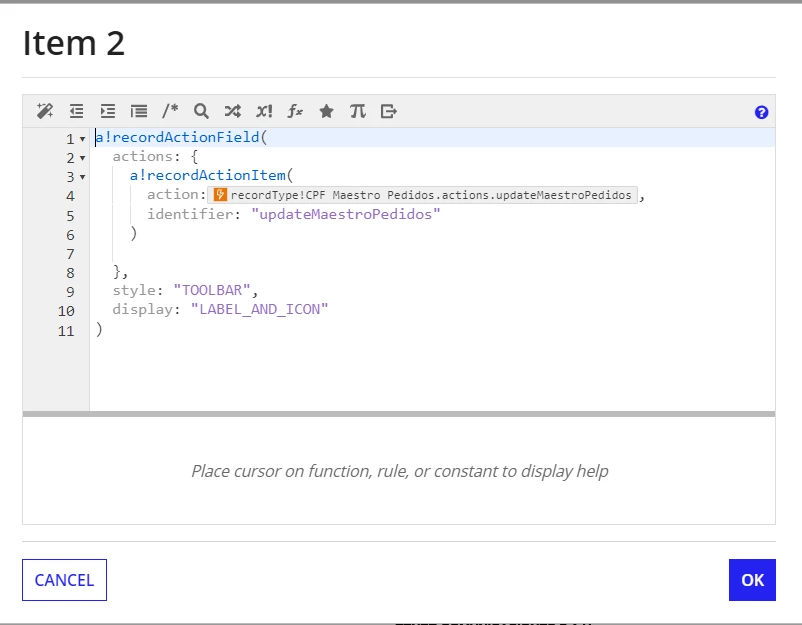Click the x! toolbar icon
Screen dimensions: 802x625
(x=264, y=111)
